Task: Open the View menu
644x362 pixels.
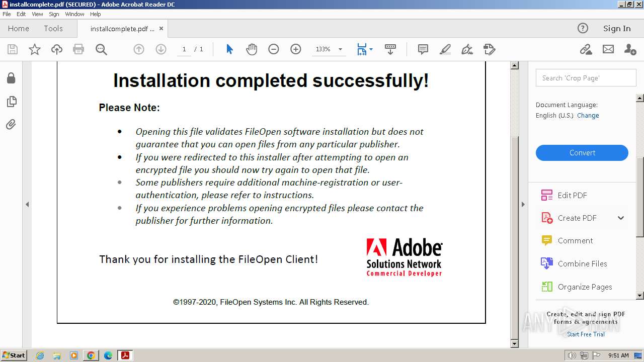Action: pyautogui.click(x=38, y=14)
